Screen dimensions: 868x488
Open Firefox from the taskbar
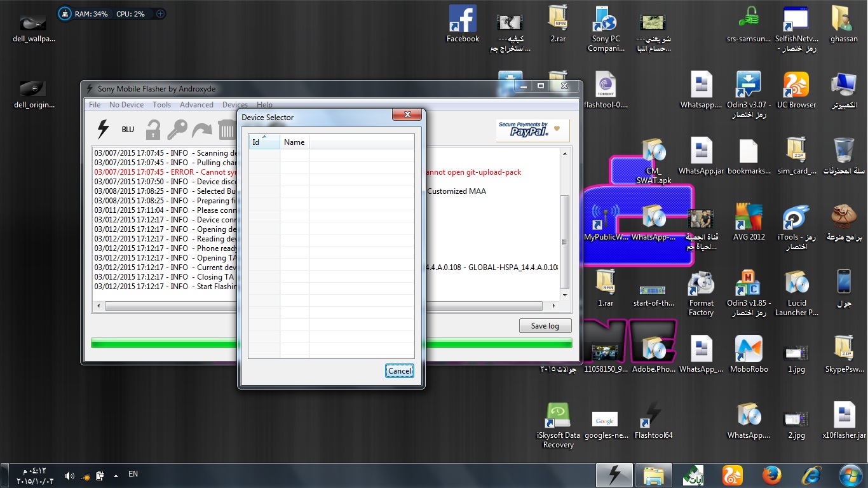[x=772, y=475]
